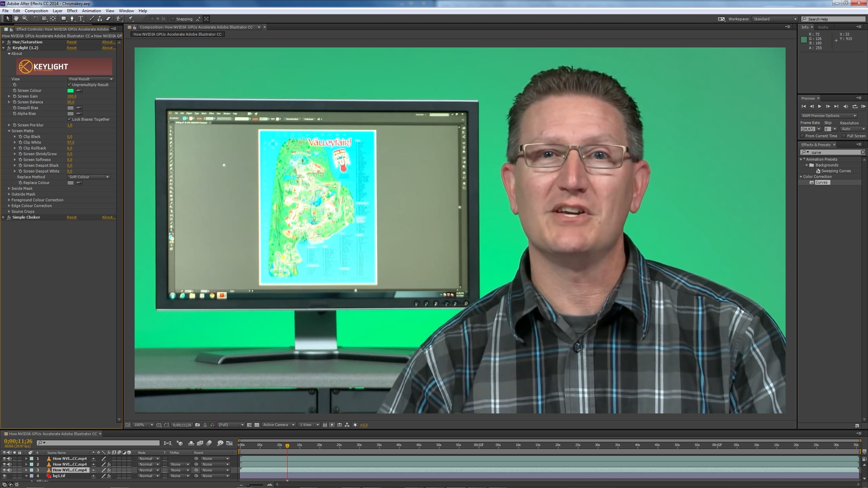Screen dimensions: 868x488
Task: Select the Pen tool
Action: (x=72, y=19)
